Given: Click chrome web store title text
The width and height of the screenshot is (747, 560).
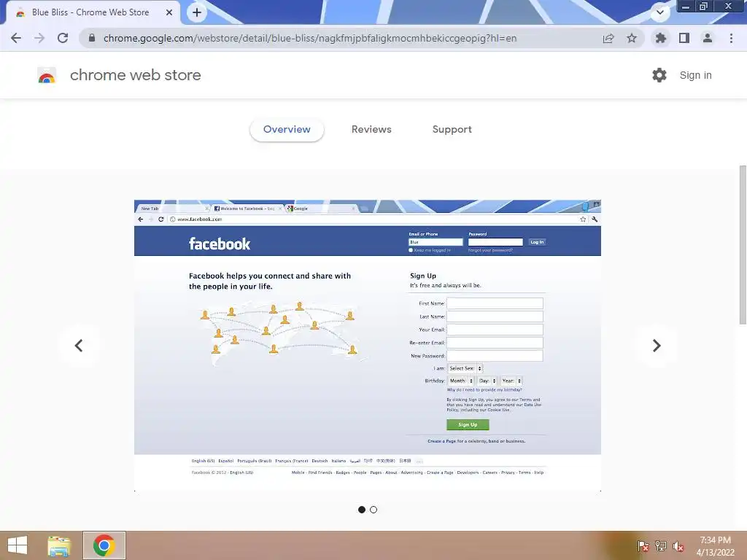Looking at the screenshot, I should (x=135, y=75).
